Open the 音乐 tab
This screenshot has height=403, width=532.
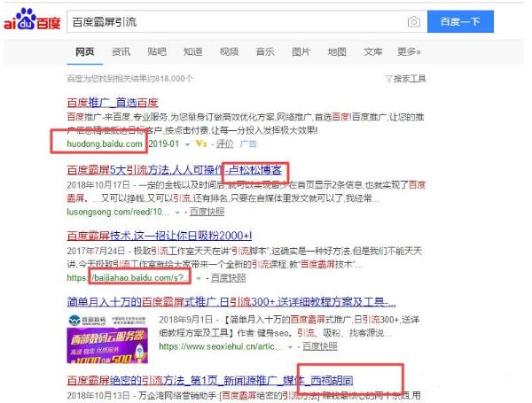point(265,52)
